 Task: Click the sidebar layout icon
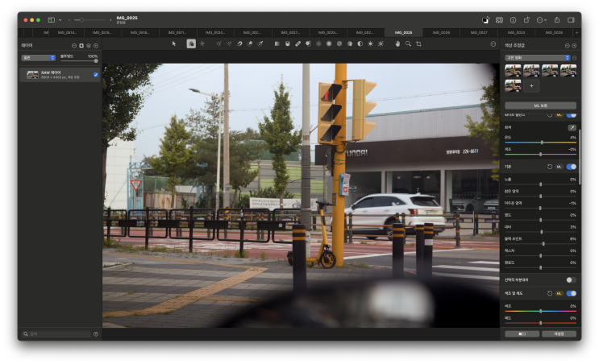click(x=51, y=19)
